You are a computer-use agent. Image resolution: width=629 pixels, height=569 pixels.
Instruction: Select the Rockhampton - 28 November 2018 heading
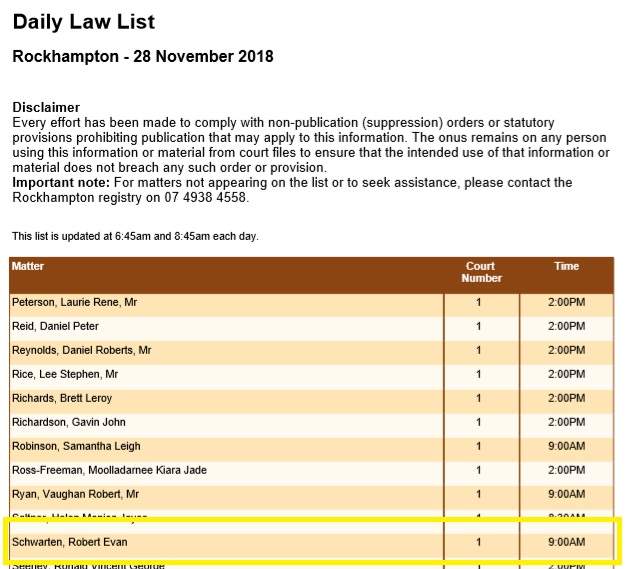coord(143,56)
